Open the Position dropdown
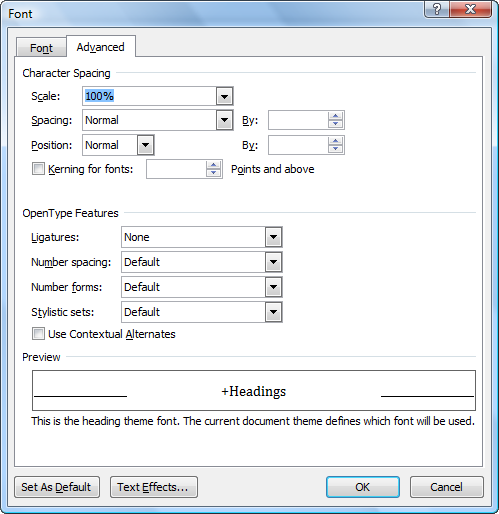This screenshot has width=499, height=514. [x=146, y=145]
